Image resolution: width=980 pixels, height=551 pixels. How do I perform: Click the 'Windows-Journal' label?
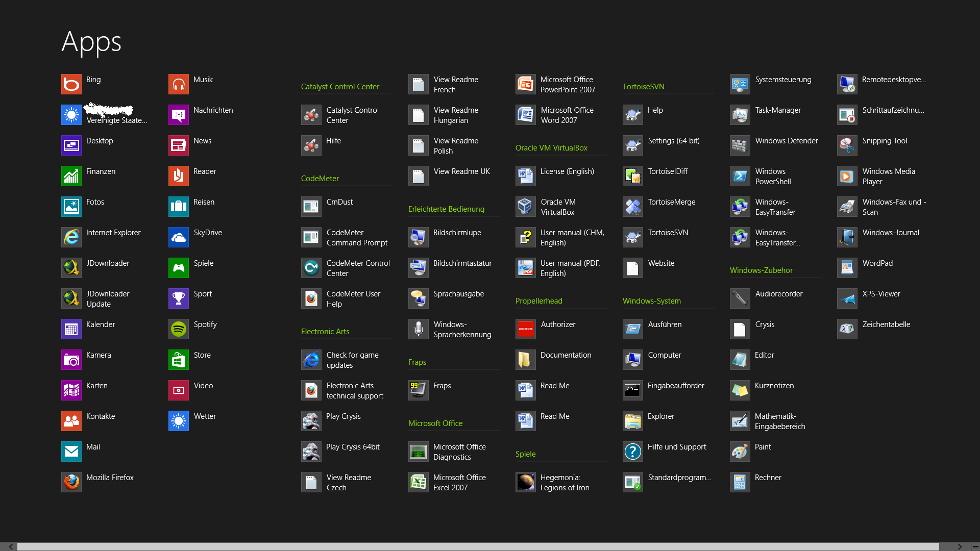891,233
